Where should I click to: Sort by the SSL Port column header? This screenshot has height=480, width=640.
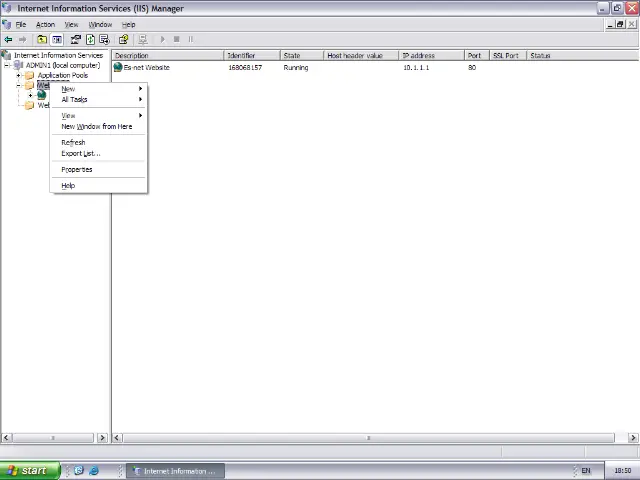click(508, 56)
